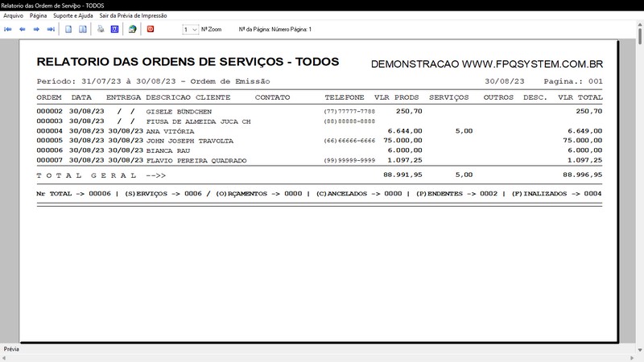Select client name GISELE BÜNDCHEN

pyautogui.click(x=179, y=112)
